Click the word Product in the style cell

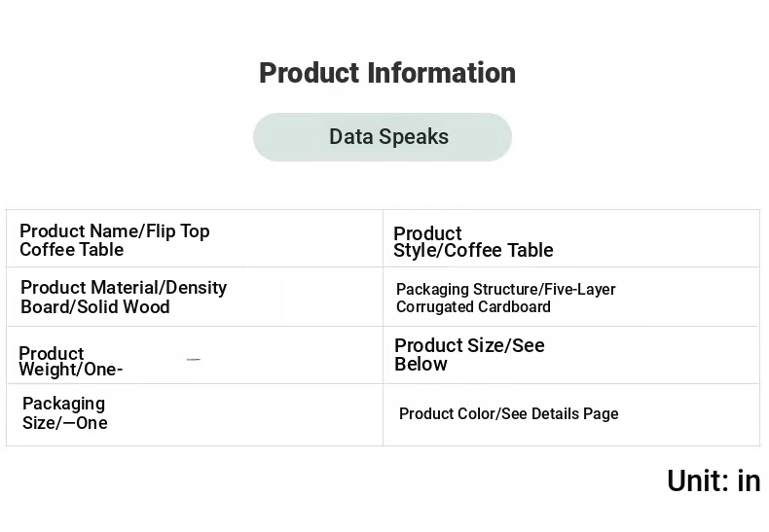(x=427, y=233)
